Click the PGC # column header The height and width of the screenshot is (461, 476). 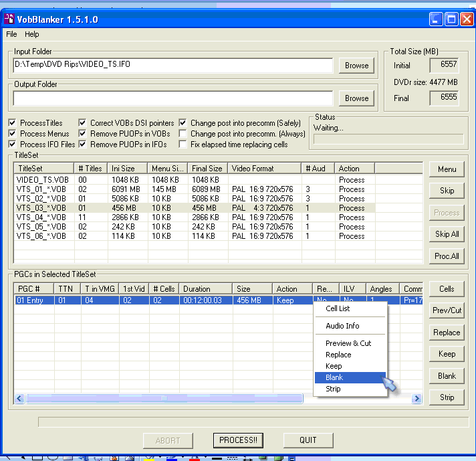click(33, 288)
